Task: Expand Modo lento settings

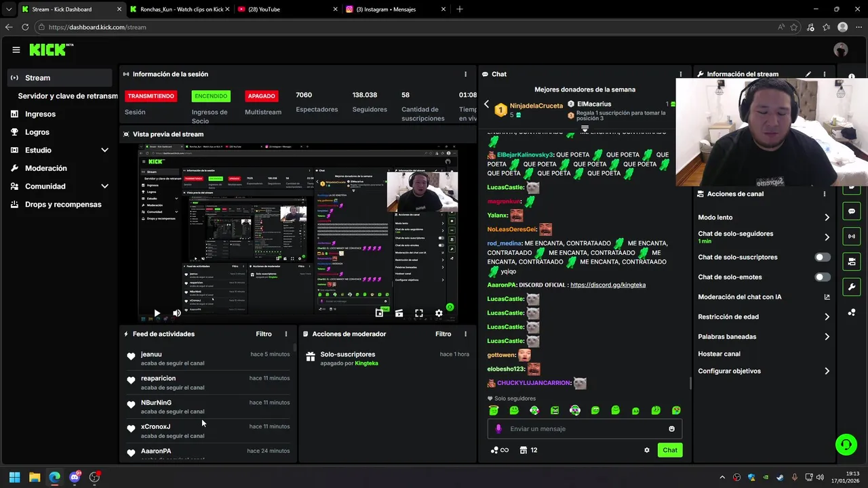Action: point(827,218)
